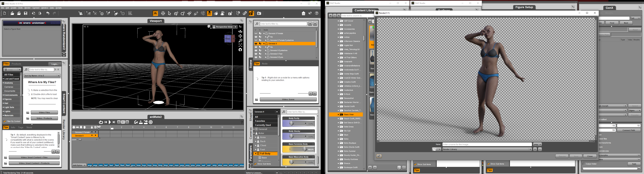Toggle visibility eye for Genesis 8 Female
The height and width of the screenshot is (174, 644).
tap(256, 34)
